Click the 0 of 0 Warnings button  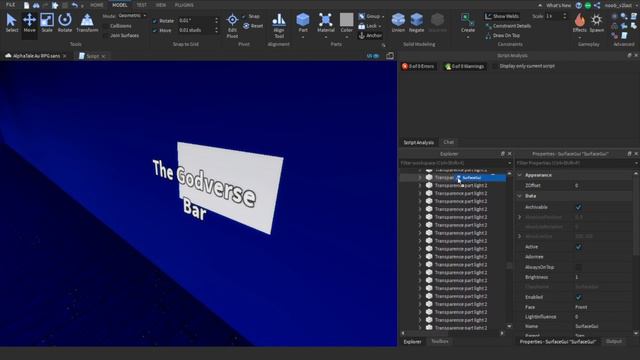pyautogui.click(x=464, y=66)
